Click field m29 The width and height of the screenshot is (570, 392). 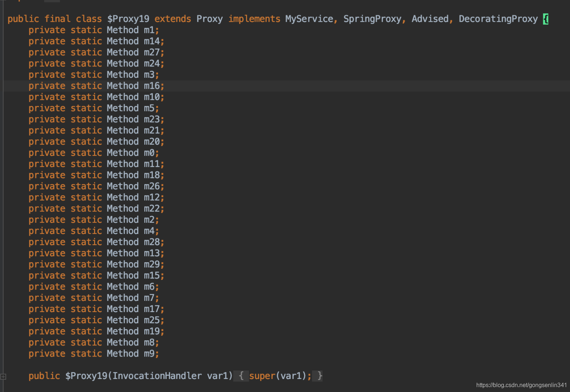pyautogui.click(x=152, y=264)
